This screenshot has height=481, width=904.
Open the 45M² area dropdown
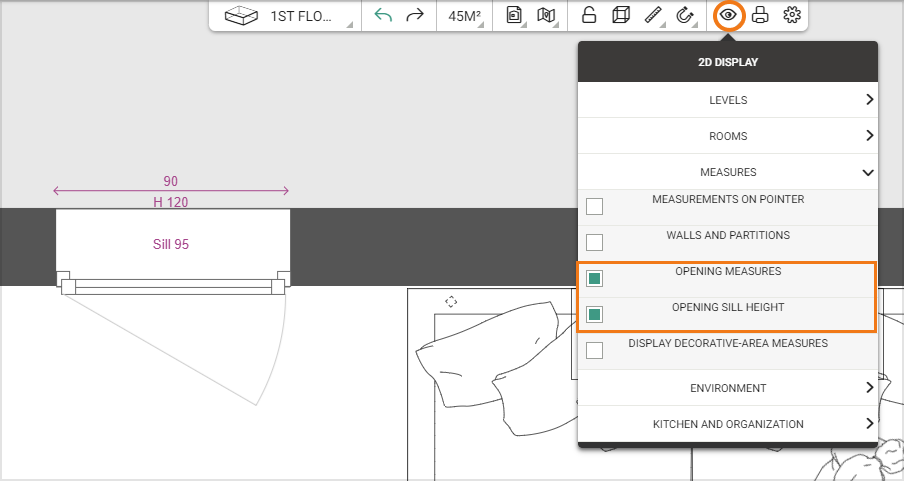466,16
